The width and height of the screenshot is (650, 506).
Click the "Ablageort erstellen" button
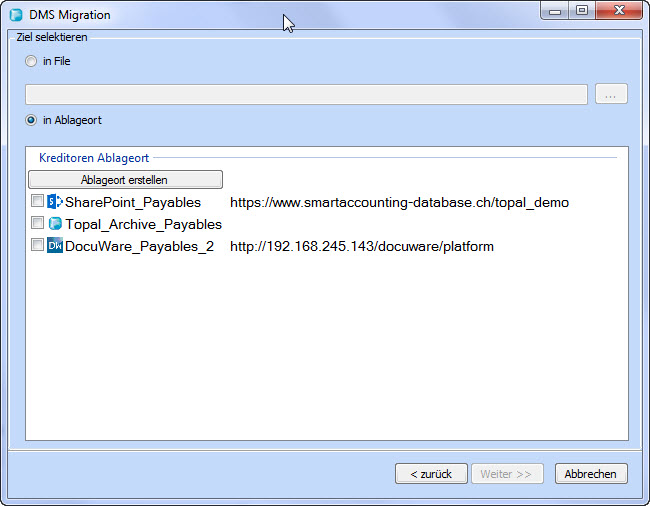point(125,180)
